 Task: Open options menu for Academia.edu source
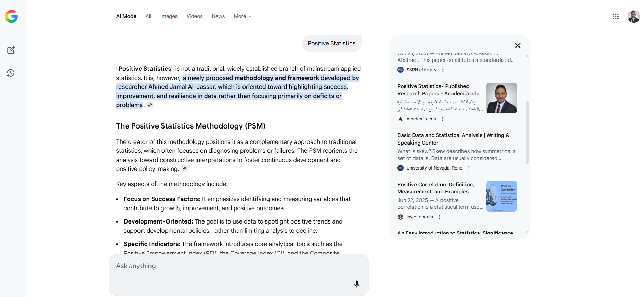click(x=443, y=119)
